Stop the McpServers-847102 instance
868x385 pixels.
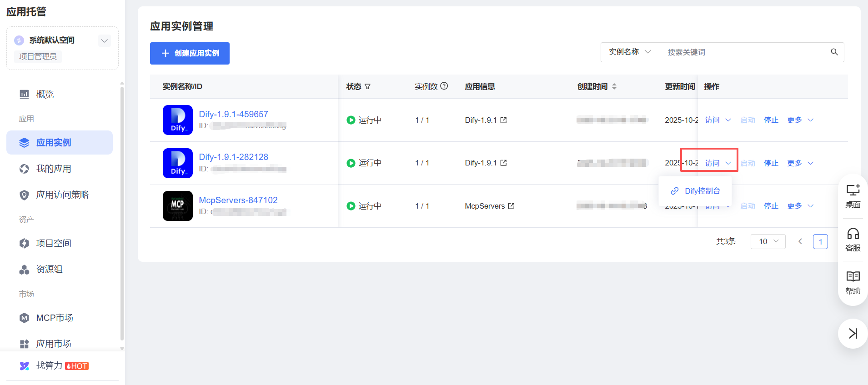pos(771,206)
